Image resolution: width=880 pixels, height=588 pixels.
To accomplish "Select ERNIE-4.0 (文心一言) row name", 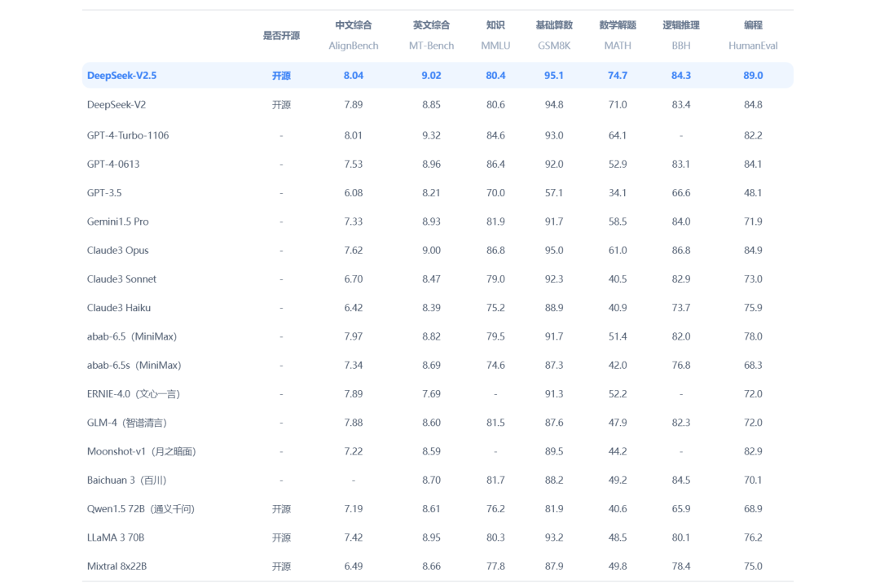I will [134, 393].
